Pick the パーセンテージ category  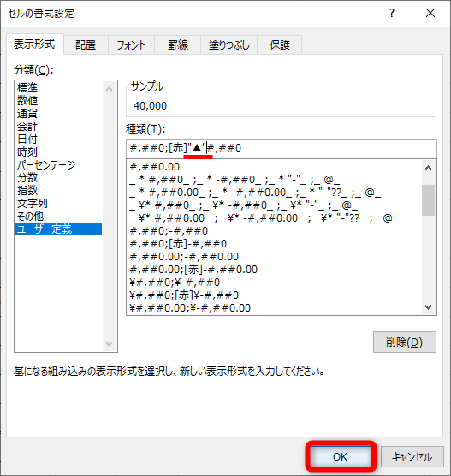point(58,165)
